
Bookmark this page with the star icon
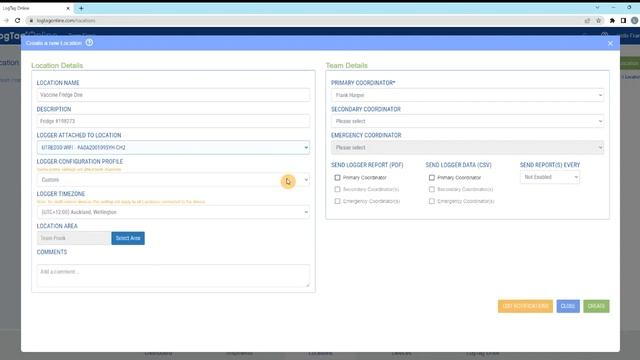(x=598, y=20)
